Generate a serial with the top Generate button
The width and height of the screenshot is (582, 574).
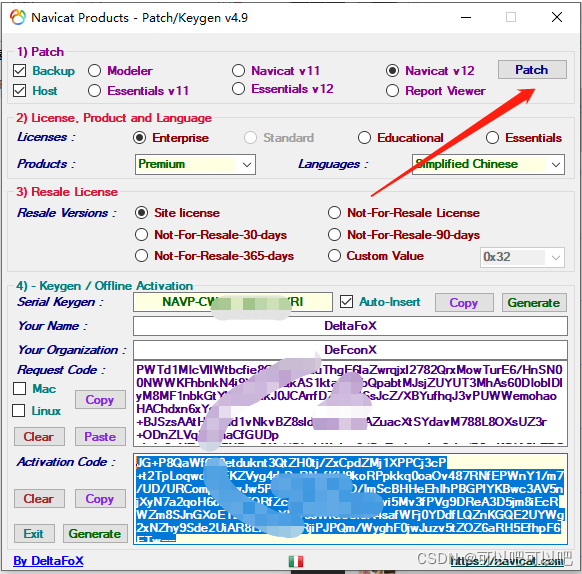[534, 303]
